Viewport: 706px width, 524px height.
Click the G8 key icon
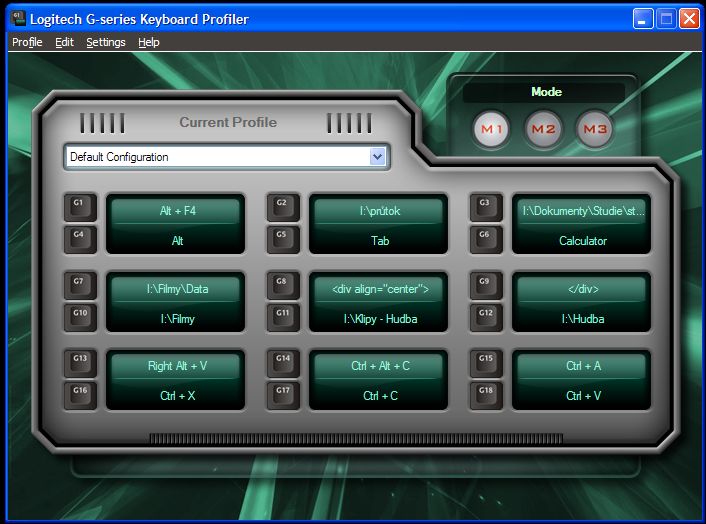pyautogui.click(x=282, y=285)
